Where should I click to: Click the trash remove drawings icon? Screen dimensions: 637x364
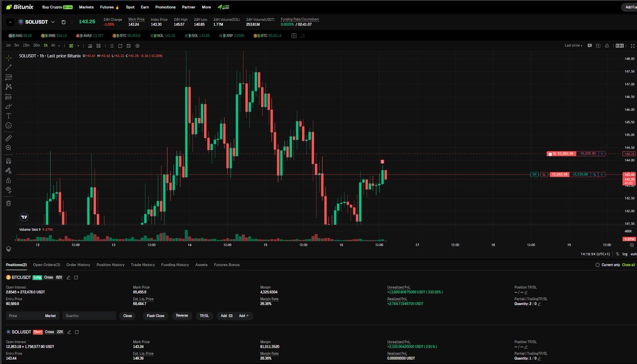[x=8, y=203]
